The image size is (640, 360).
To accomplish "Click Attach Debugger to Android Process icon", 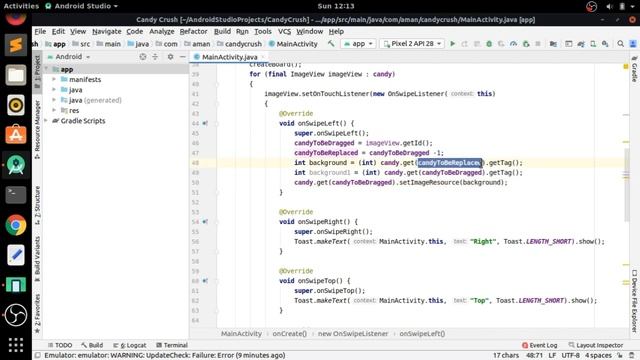I will pyautogui.click(x=526, y=44).
